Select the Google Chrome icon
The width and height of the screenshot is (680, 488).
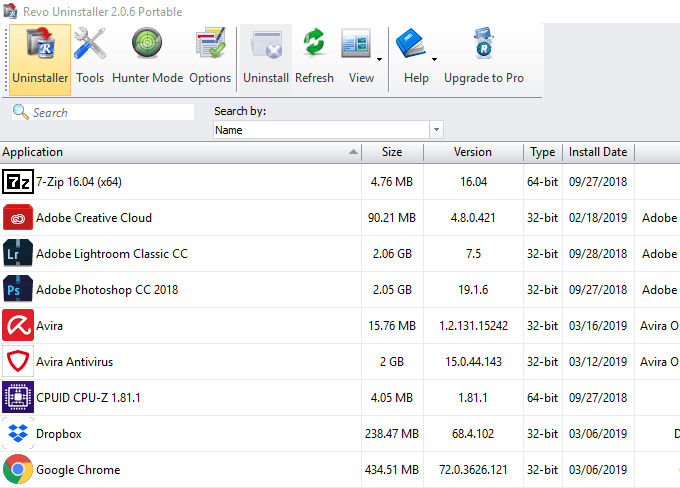pos(18,469)
